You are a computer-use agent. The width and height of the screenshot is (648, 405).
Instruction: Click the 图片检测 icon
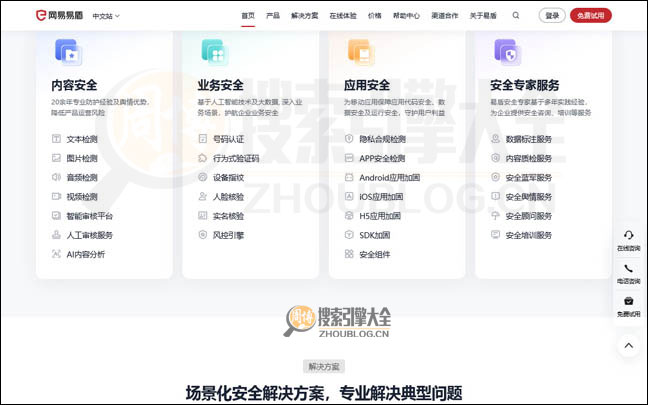(56, 158)
